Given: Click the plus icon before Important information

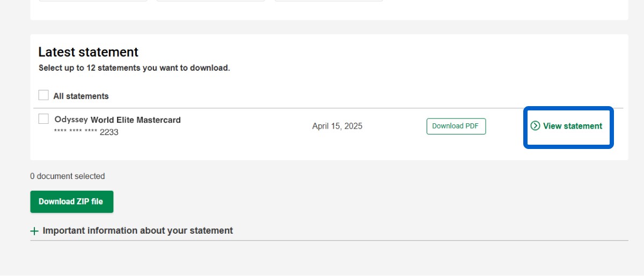Looking at the screenshot, I should pyautogui.click(x=34, y=231).
